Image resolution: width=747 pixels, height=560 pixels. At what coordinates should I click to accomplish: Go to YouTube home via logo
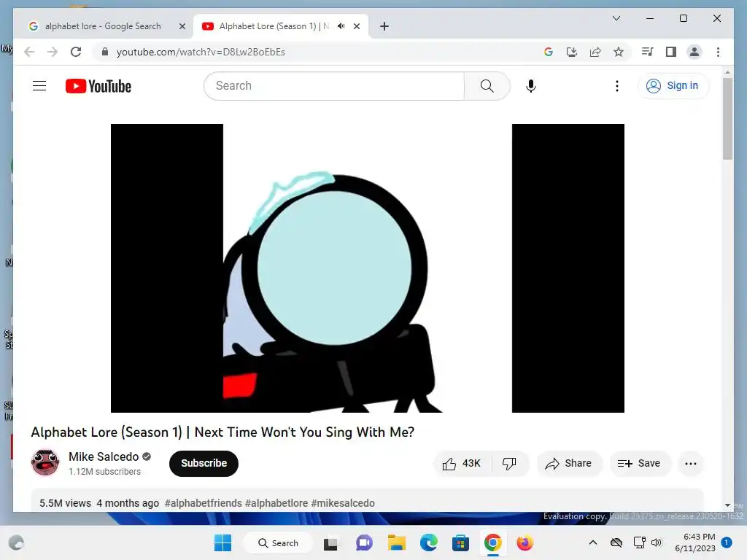pos(98,86)
